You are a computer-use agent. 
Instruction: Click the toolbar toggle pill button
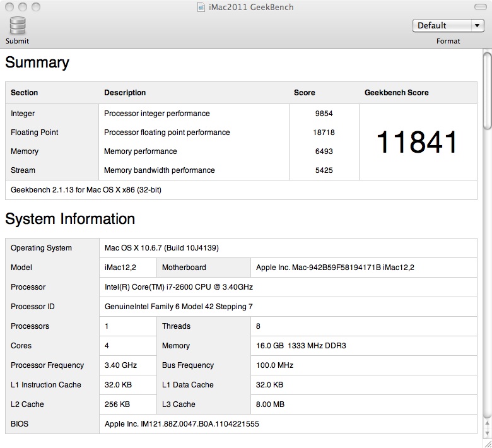480,7
